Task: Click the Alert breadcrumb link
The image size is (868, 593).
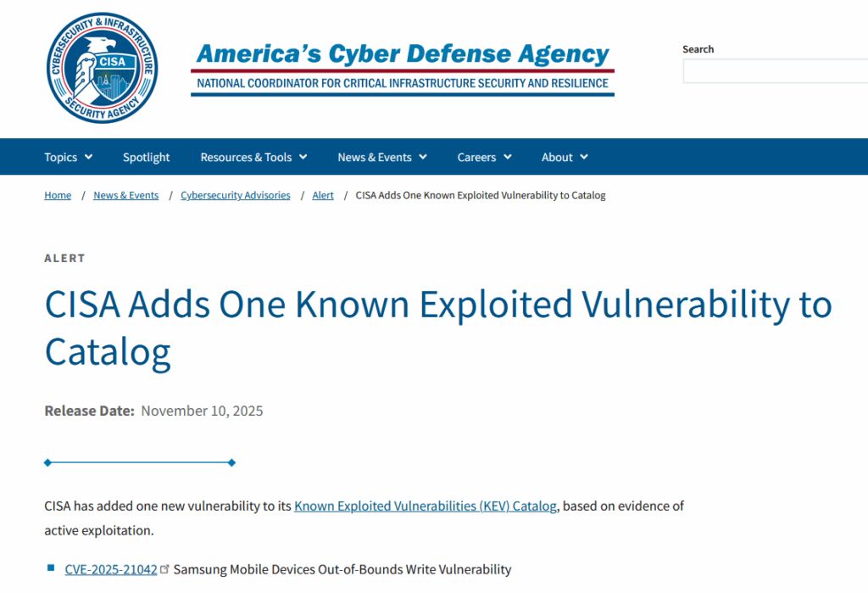Action: 323,195
